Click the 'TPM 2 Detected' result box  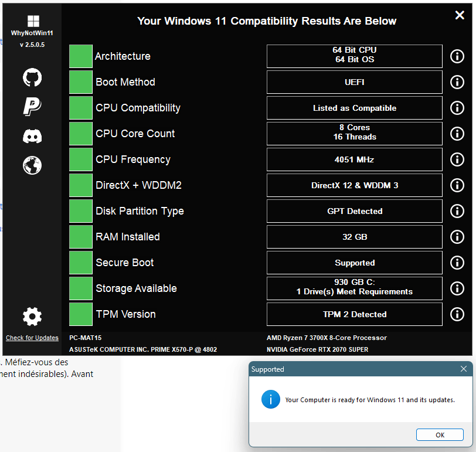354,314
